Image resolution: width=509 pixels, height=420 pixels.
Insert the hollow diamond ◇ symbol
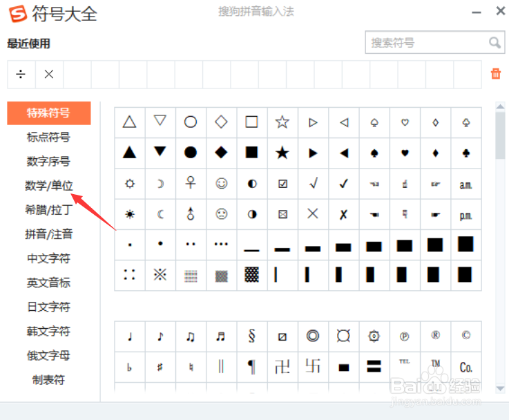click(221, 122)
